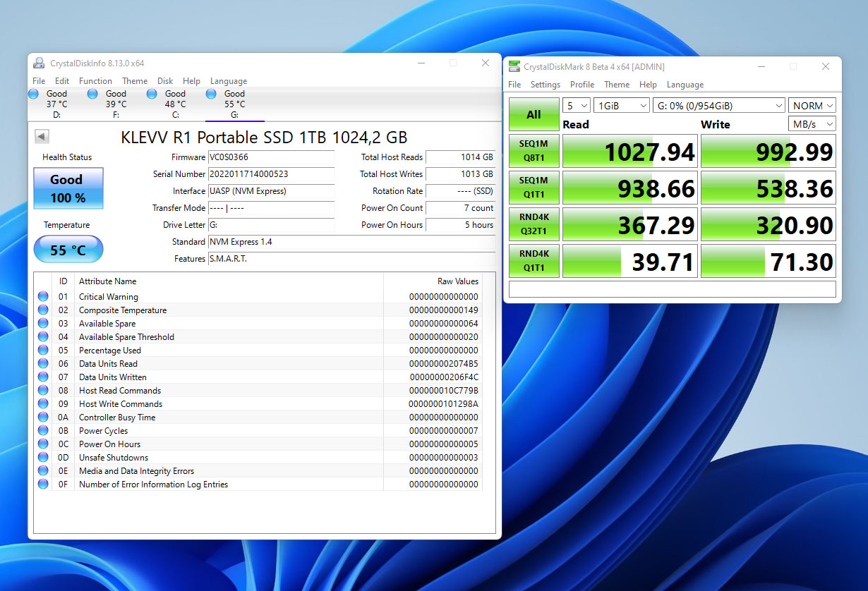Click the comment box below benchmark results
Image resolution: width=868 pixels, height=591 pixels.
pyautogui.click(x=673, y=289)
